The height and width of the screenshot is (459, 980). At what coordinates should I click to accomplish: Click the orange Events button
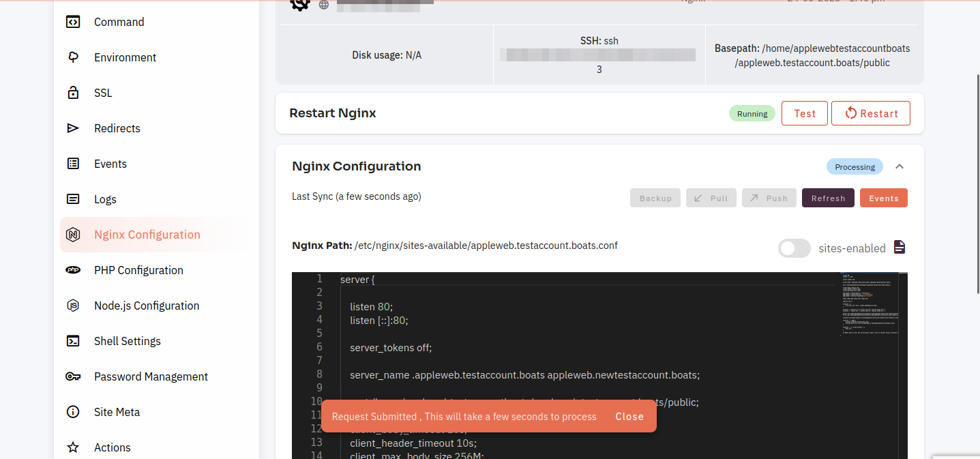click(x=884, y=198)
